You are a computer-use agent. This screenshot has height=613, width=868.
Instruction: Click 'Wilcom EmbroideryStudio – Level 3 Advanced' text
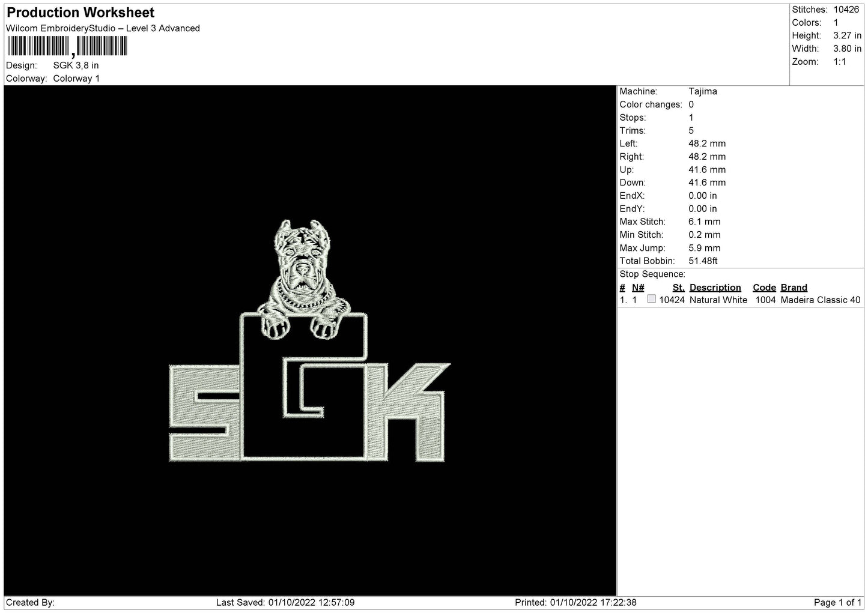pos(103,28)
